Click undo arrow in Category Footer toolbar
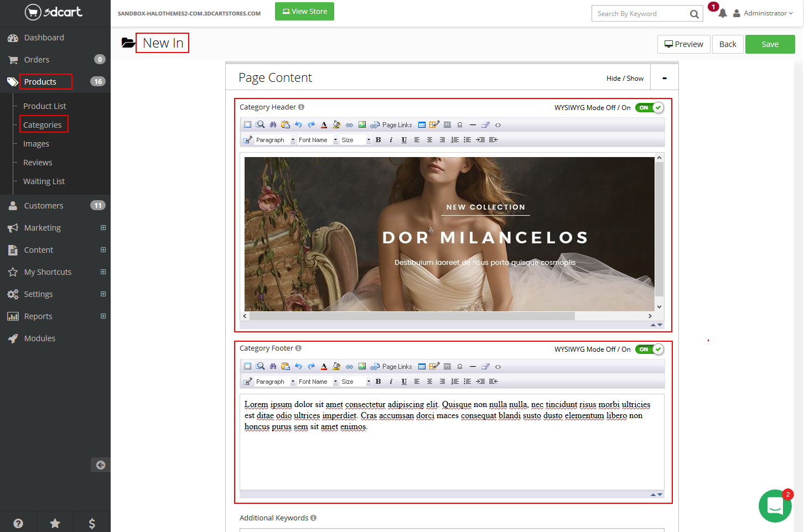Image resolution: width=804 pixels, height=532 pixels. [298, 367]
